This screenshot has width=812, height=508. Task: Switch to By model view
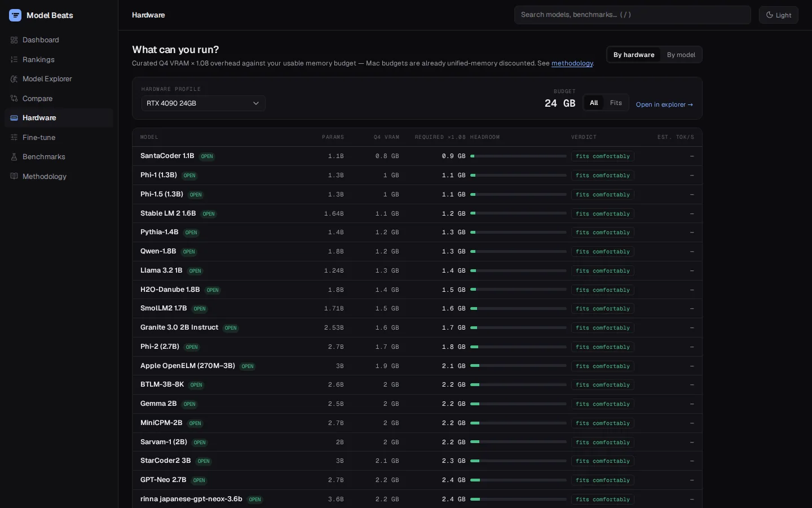tap(681, 55)
